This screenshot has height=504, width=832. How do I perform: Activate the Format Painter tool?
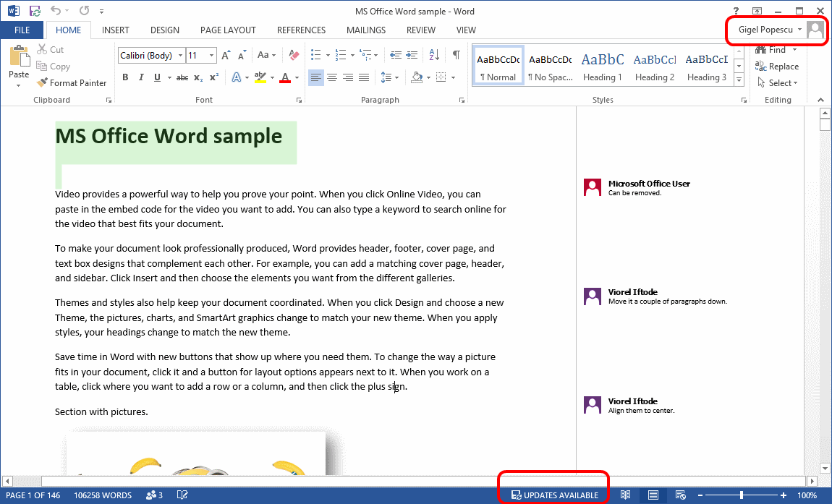pyautogui.click(x=71, y=82)
